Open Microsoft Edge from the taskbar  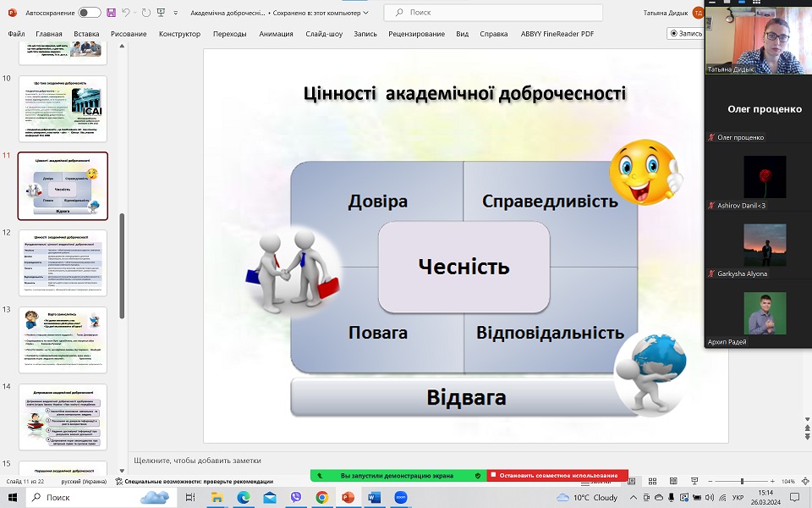pyautogui.click(x=244, y=498)
